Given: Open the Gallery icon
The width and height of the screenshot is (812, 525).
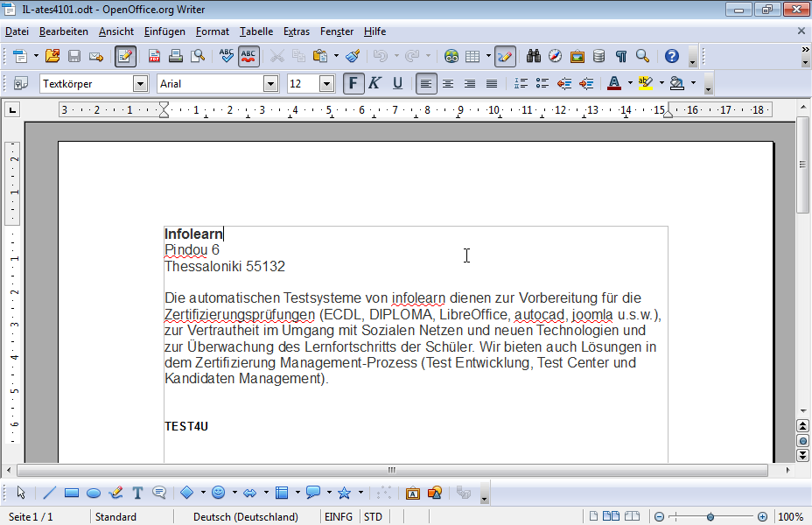Looking at the screenshot, I should click(577, 56).
